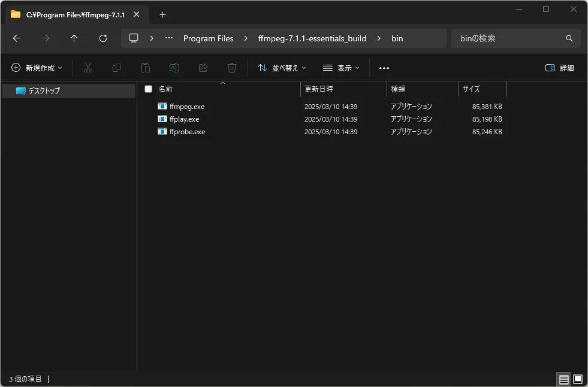Go back with the left arrow button
This screenshot has height=387, width=588.
pyautogui.click(x=17, y=38)
